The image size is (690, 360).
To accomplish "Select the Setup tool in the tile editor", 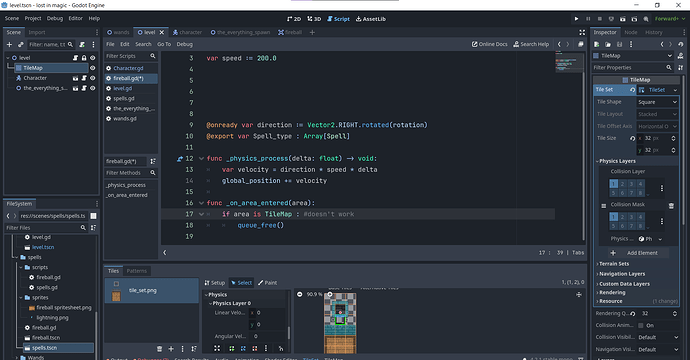I will (x=215, y=283).
